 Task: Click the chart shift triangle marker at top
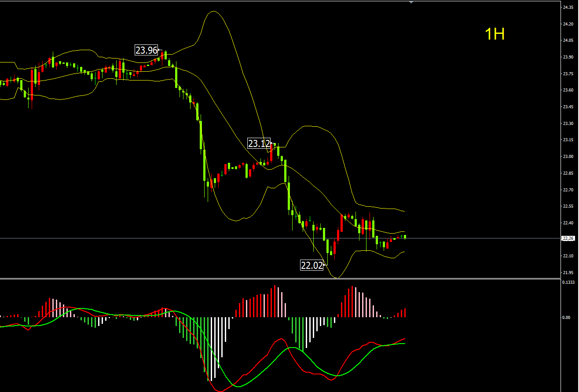(411, 2)
